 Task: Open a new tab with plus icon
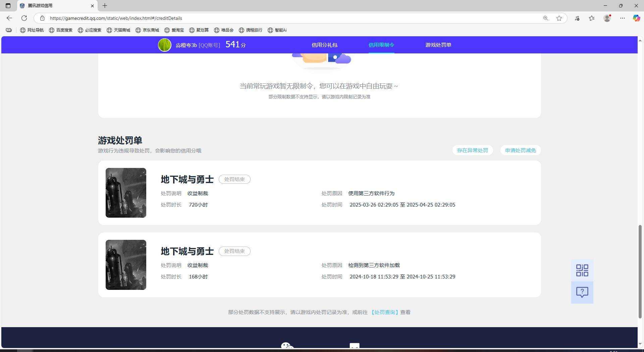105,6
